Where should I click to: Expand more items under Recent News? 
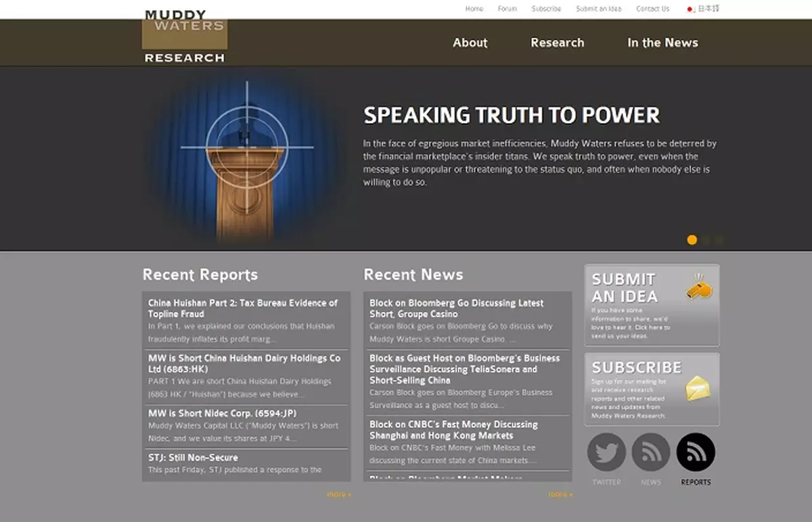tap(560, 494)
